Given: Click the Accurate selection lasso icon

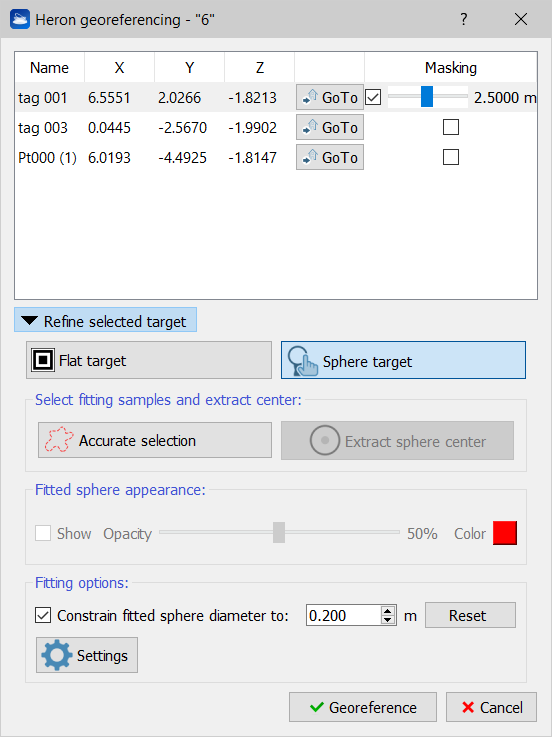Looking at the screenshot, I should tap(59, 440).
